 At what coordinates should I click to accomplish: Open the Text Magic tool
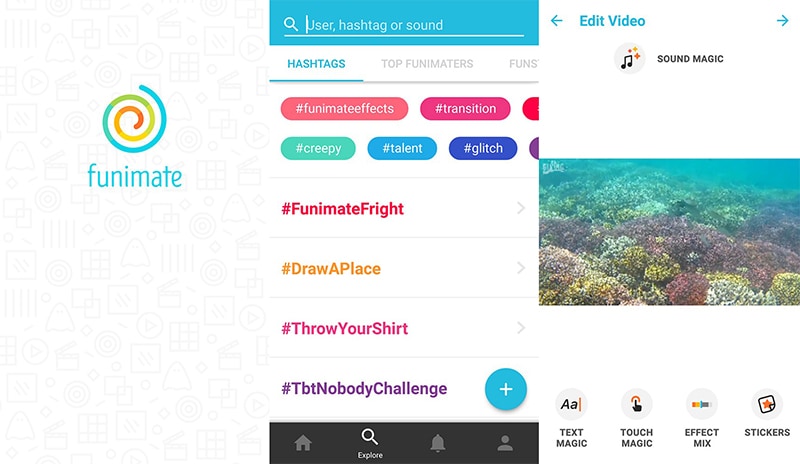coord(571,404)
